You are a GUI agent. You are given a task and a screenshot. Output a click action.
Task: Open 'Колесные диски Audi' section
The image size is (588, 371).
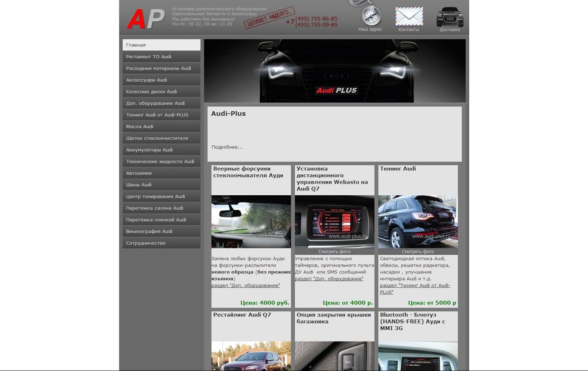click(162, 92)
